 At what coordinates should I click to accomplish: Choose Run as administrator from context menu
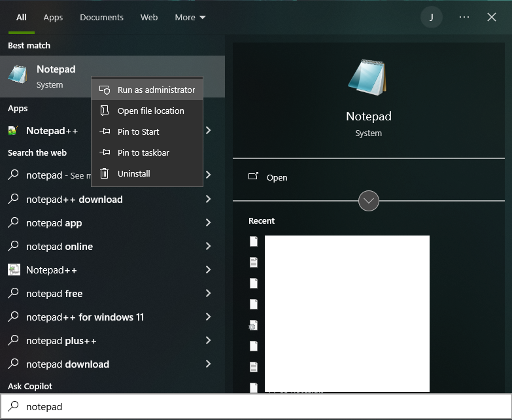coord(147,90)
